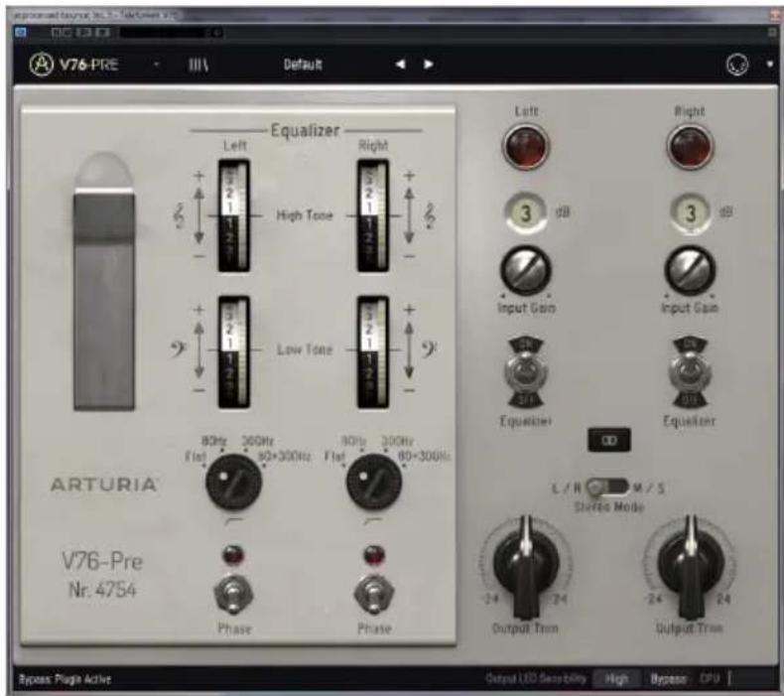The image size is (784, 696).
Task: Click the ARTURIA brand text
Action: [x=104, y=485]
